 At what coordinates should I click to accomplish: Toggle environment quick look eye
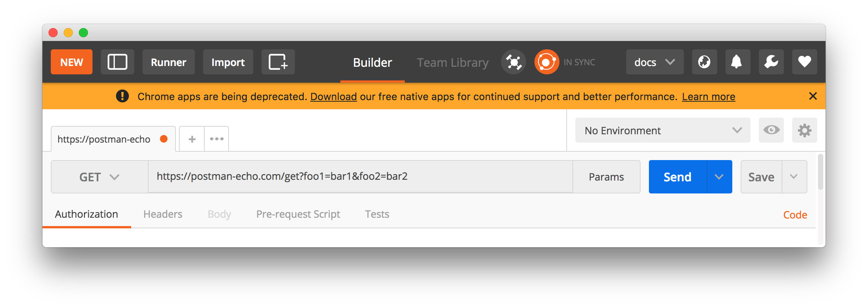[771, 130]
